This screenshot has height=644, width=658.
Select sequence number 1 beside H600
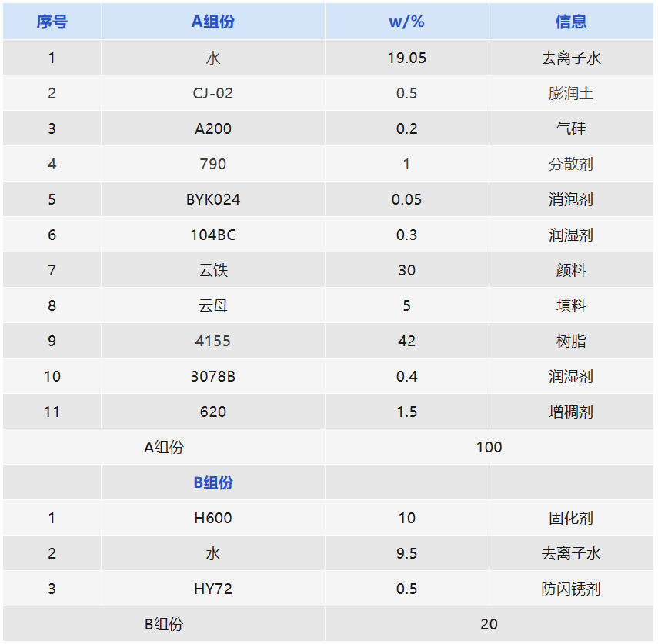[x=52, y=518]
